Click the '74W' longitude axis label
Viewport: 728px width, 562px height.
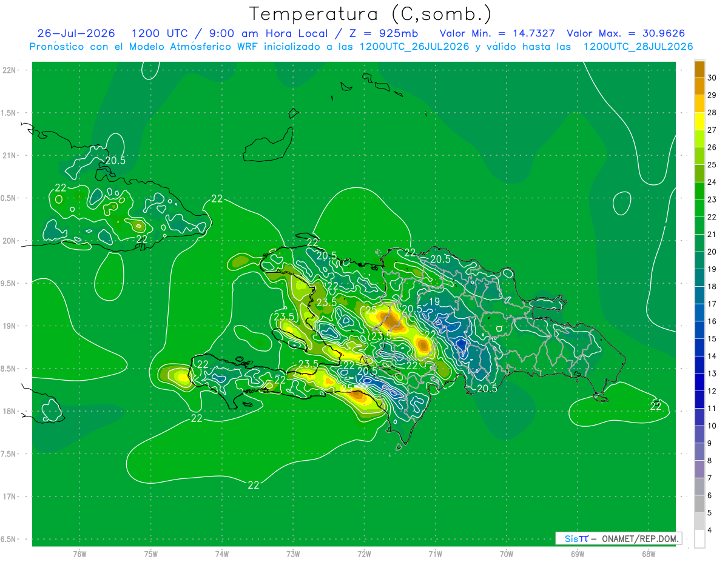[222, 554]
